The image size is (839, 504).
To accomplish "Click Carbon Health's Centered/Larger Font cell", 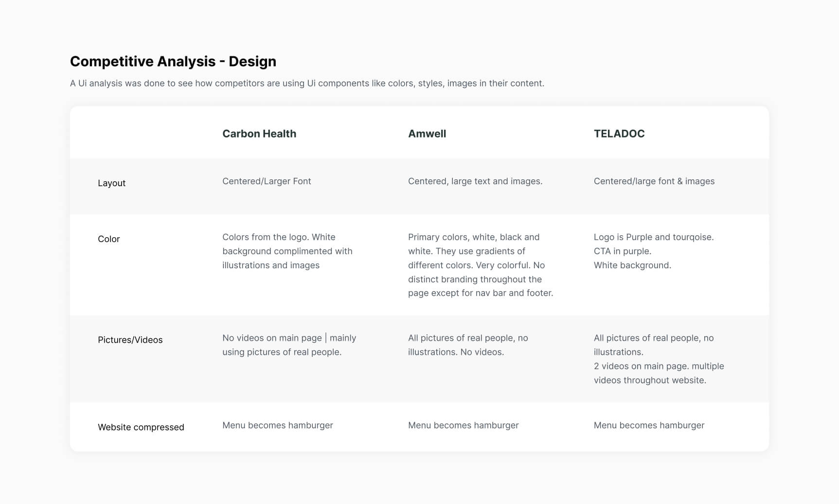I will click(267, 181).
